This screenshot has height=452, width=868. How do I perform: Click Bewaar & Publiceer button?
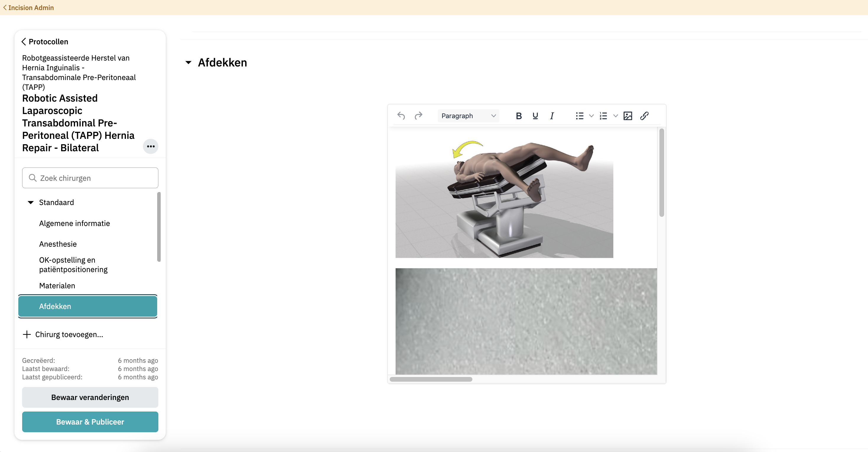(x=90, y=422)
